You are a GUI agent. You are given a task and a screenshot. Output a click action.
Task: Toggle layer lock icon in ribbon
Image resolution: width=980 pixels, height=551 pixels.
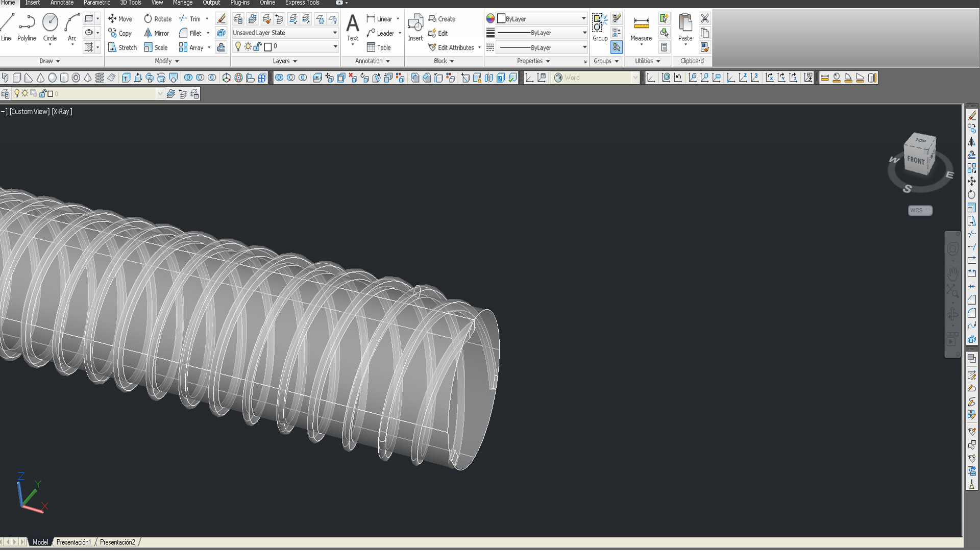pyautogui.click(x=257, y=46)
